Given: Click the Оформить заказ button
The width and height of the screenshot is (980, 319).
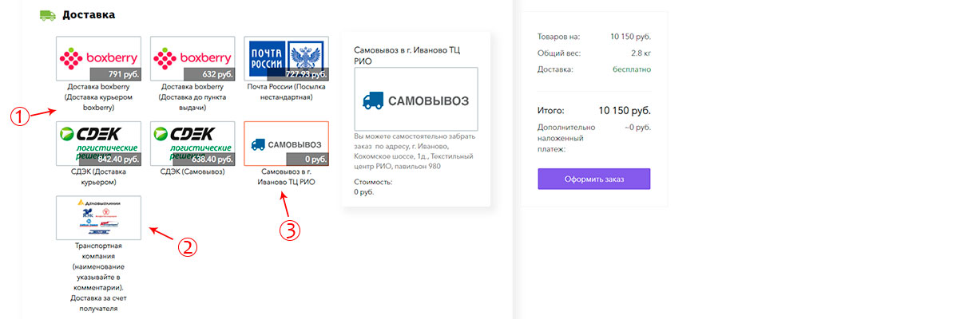Looking at the screenshot, I should (x=593, y=179).
